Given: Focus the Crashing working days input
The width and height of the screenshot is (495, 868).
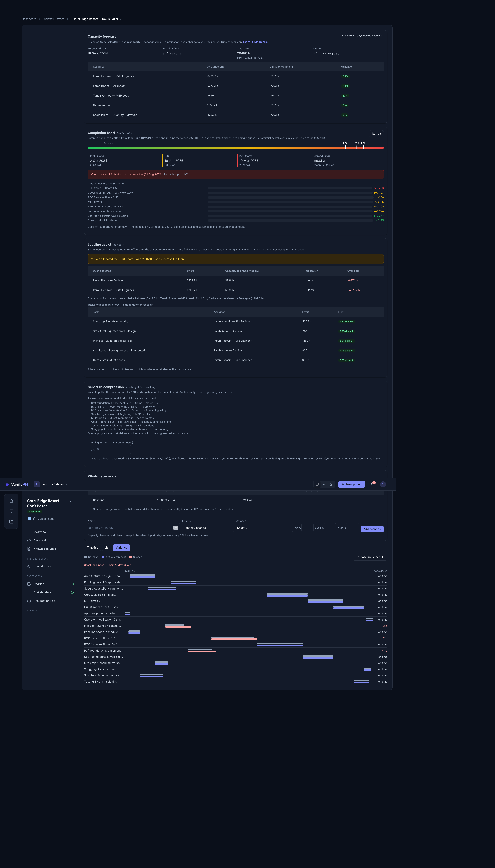Looking at the screenshot, I should pyautogui.click(x=109, y=450).
